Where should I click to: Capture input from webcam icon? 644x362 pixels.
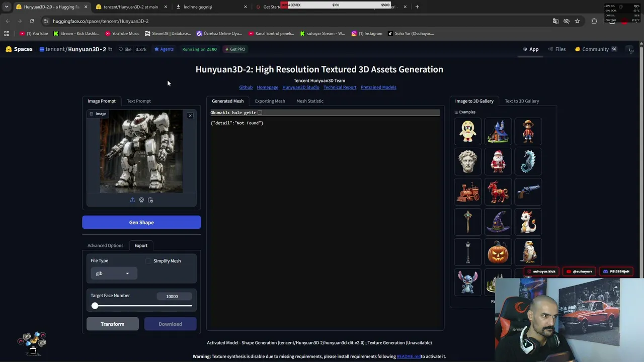pos(141,200)
